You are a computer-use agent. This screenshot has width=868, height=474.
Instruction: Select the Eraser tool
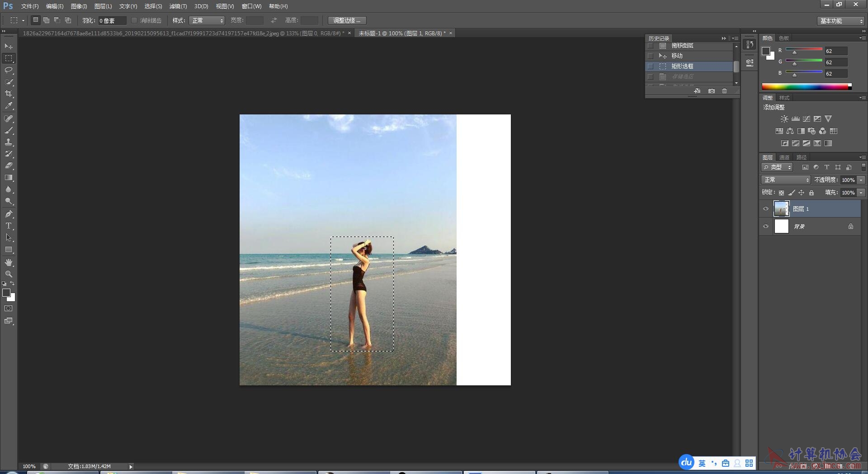[9, 166]
